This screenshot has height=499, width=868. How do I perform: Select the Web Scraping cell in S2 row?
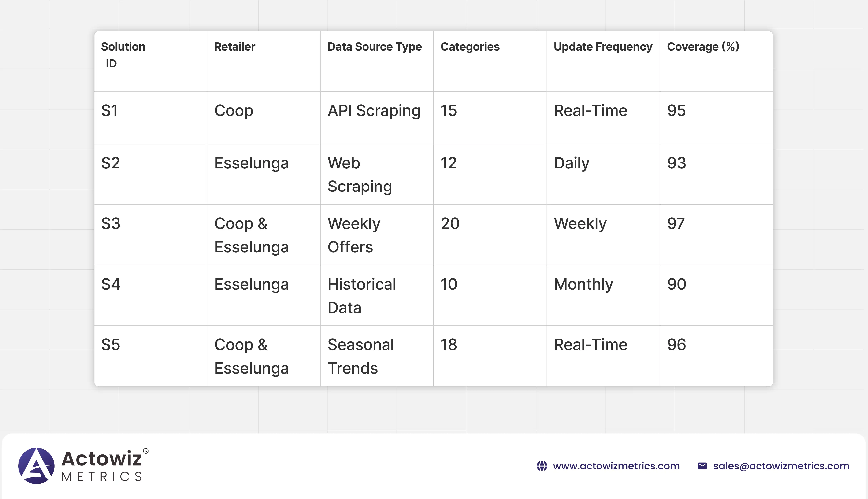pos(359,174)
